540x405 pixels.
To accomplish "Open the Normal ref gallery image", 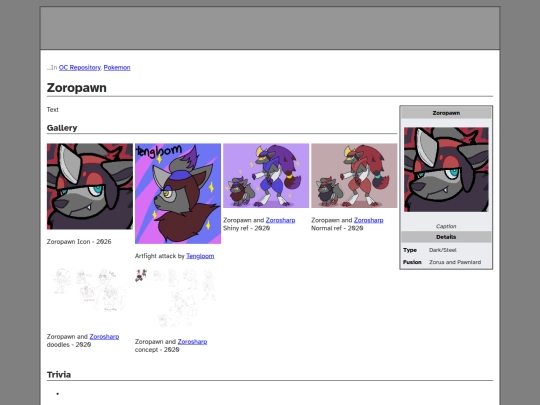I will (354, 176).
